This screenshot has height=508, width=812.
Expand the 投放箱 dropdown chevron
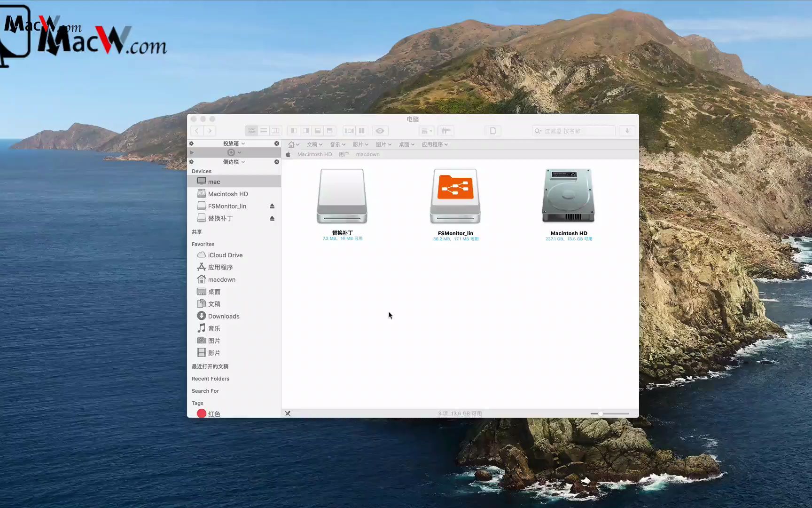(242, 143)
